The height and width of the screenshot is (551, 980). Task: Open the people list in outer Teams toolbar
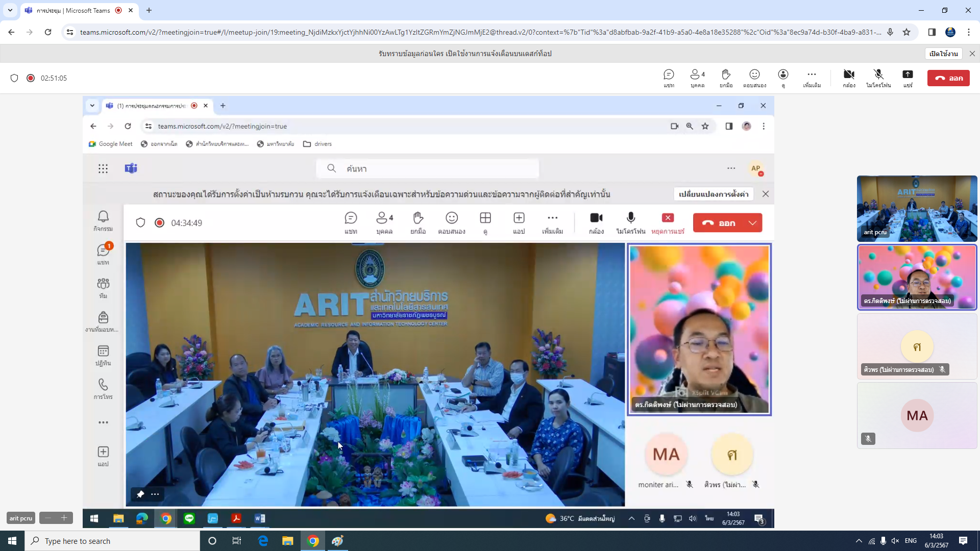click(697, 78)
